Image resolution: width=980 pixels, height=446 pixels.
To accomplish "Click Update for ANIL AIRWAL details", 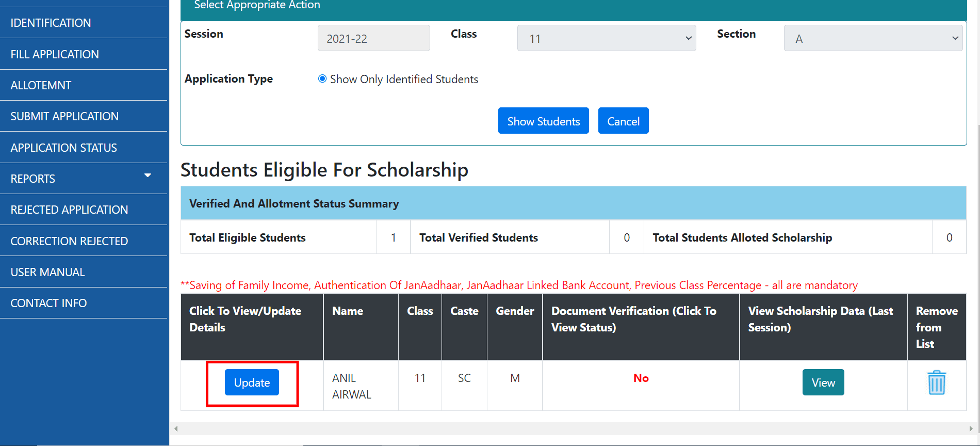I will coord(252,382).
